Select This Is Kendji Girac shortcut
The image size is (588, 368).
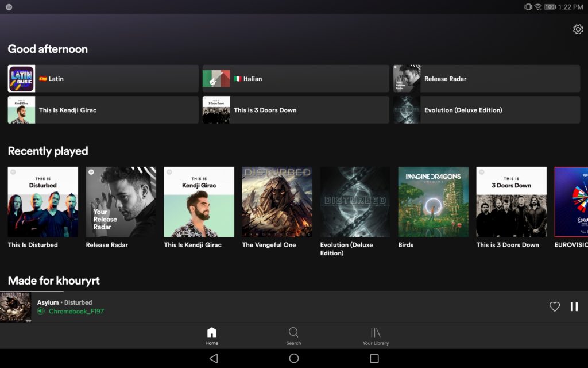[103, 110]
